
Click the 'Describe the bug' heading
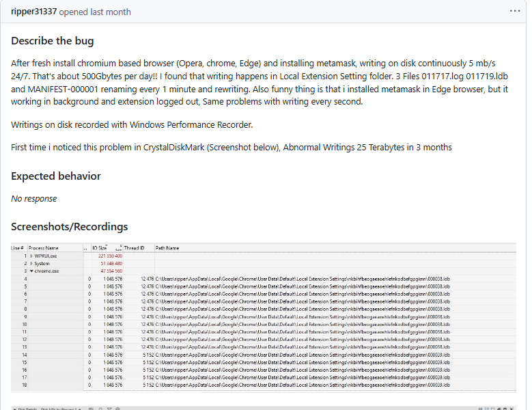pyautogui.click(x=53, y=41)
